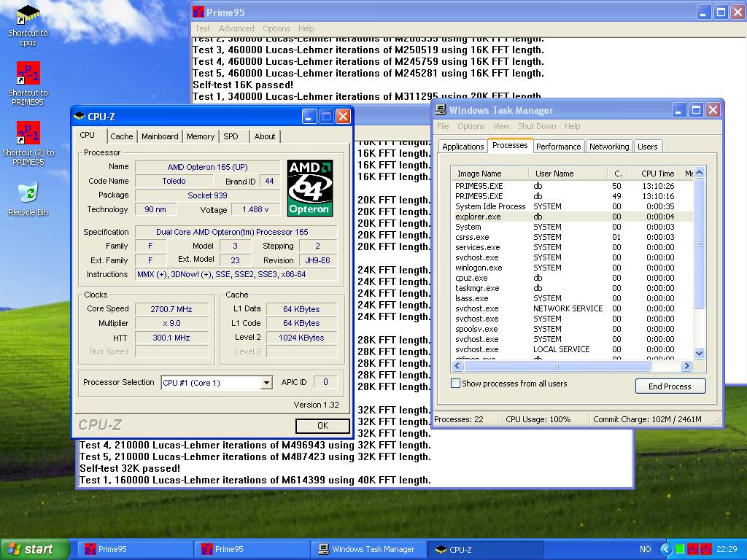Click process list scroll down arrow
The height and width of the screenshot is (560, 747).
(x=699, y=353)
